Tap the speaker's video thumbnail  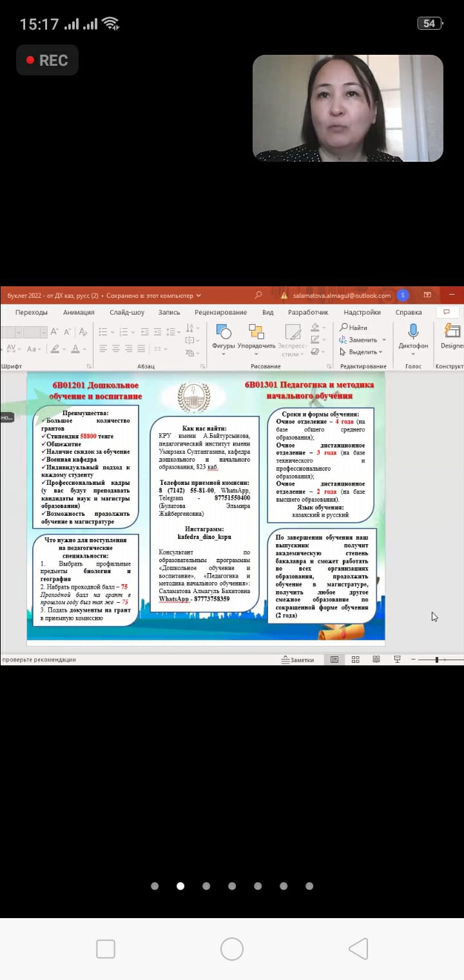(x=347, y=108)
